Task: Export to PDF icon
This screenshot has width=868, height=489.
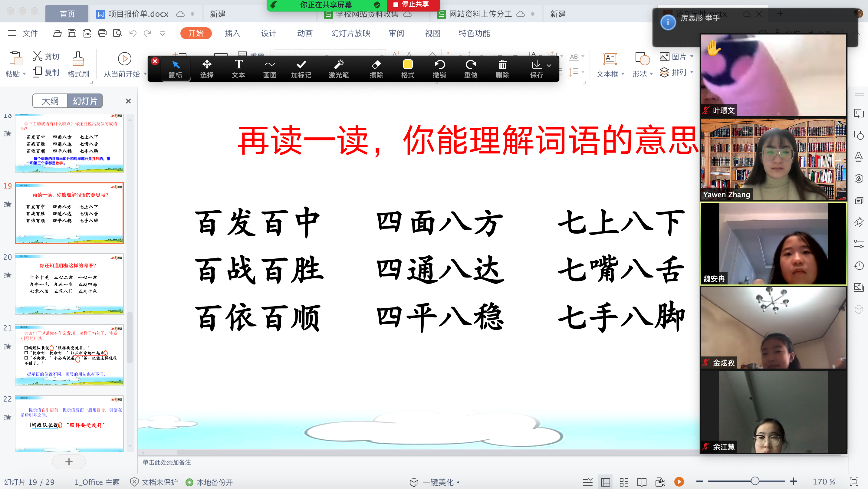Action: 87,33
